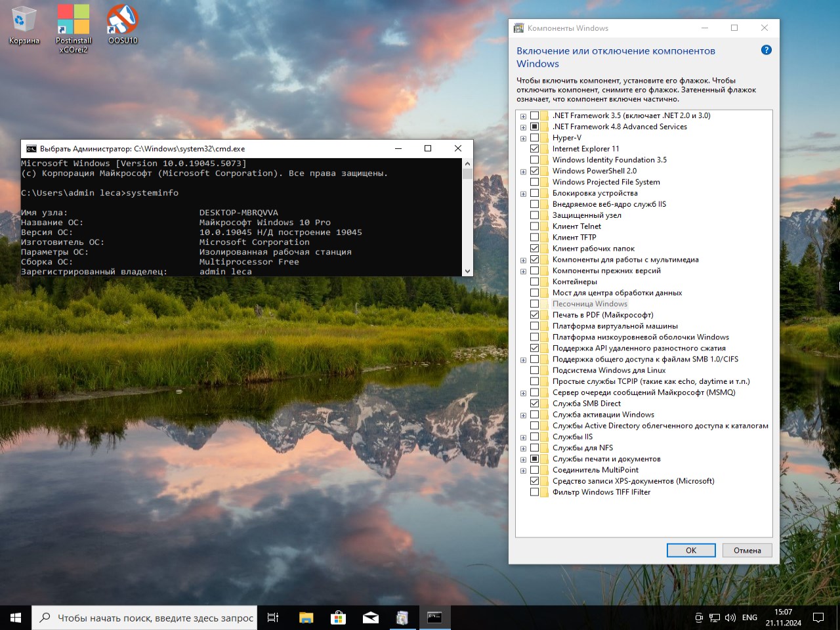Image resolution: width=840 pixels, height=630 pixels.
Task: Switch to the cmd.exe taskbar item
Action: click(x=434, y=618)
